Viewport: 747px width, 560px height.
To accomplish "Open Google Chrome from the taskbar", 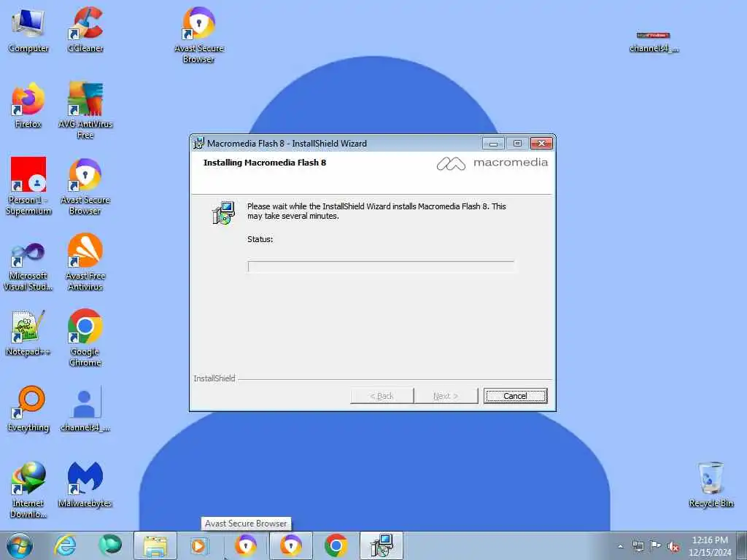I will point(336,545).
